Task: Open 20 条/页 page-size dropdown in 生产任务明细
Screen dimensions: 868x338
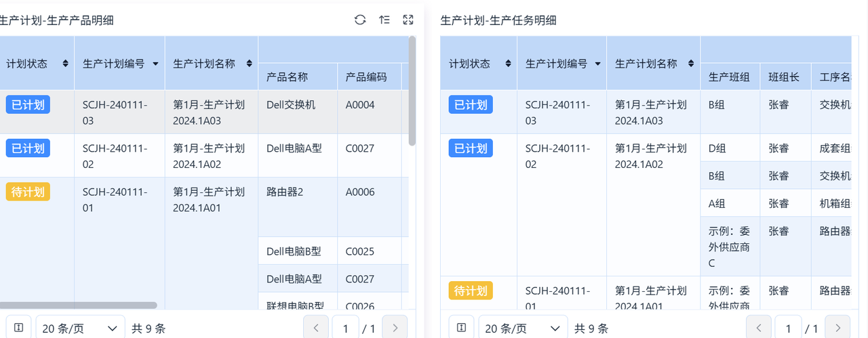Action: click(x=523, y=328)
